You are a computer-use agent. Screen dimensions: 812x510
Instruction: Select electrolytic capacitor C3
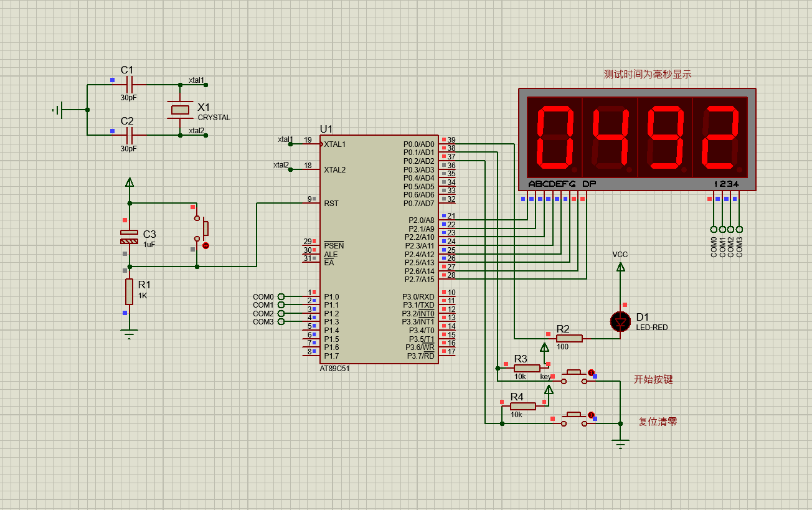(129, 237)
